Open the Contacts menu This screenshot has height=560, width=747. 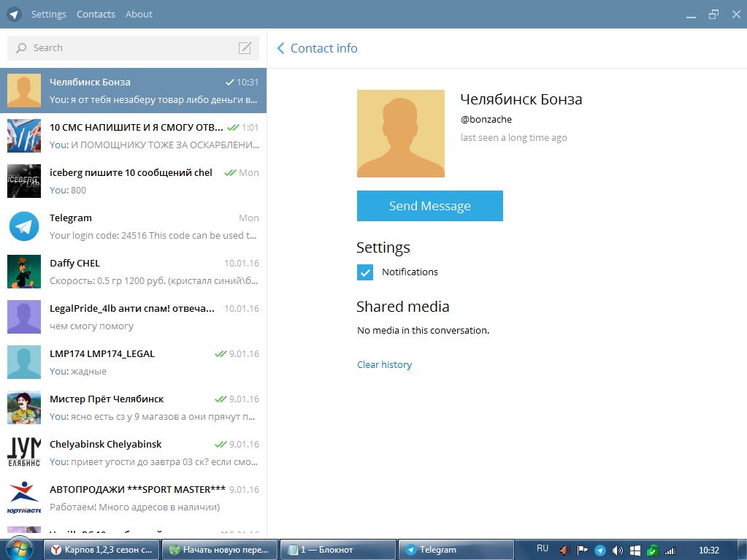tap(96, 15)
